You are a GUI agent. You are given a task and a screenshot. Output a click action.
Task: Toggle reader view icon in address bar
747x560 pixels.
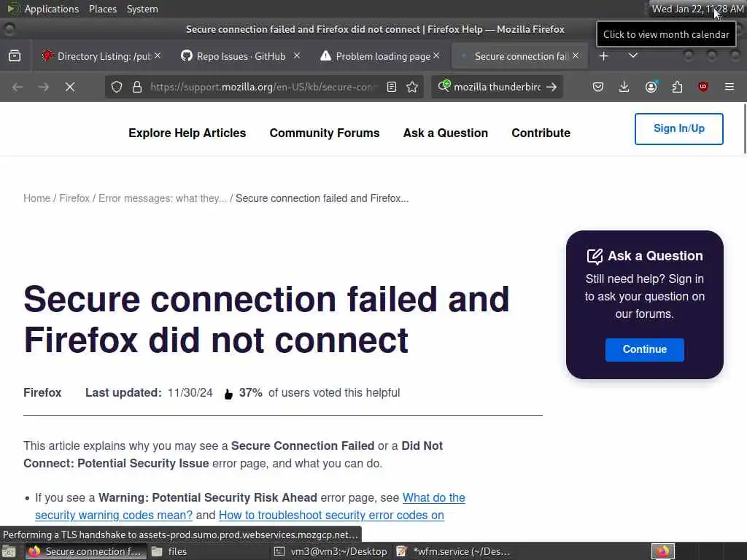click(x=392, y=87)
